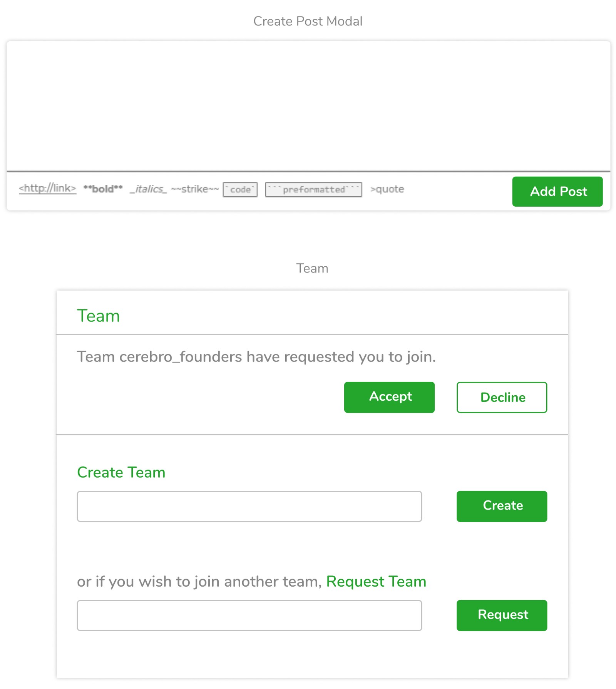Focus the Request Team input field
Viewport: 616px width, 689px height.
point(249,615)
